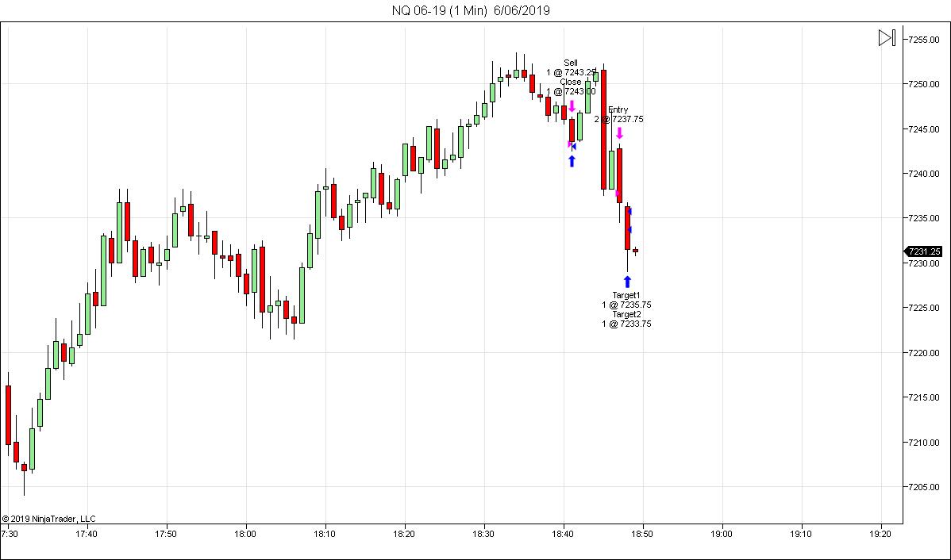
Task: Click the Entry label 2 @ 7237.75
Action: coord(618,114)
